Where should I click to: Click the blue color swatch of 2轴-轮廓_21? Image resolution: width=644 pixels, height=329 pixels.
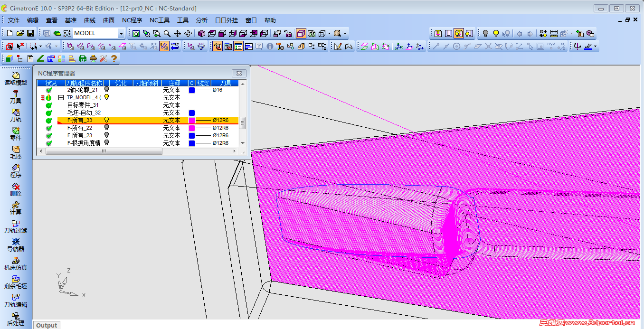pos(192,90)
